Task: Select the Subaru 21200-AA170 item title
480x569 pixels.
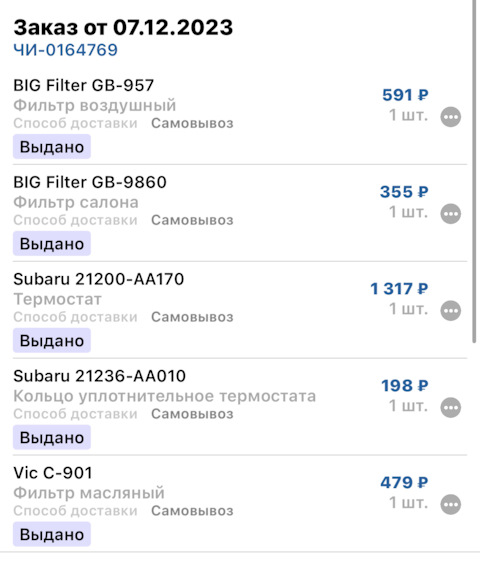Action: click(x=99, y=279)
